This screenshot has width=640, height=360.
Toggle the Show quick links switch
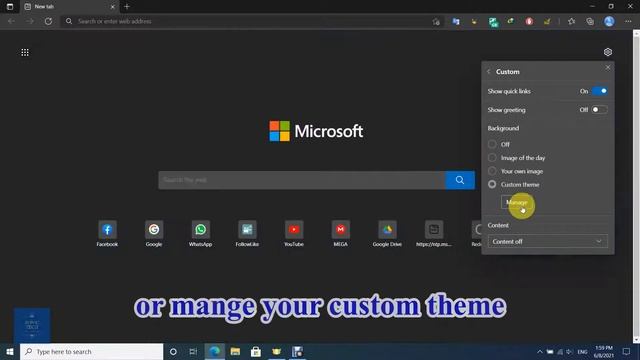(x=600, y=91)
